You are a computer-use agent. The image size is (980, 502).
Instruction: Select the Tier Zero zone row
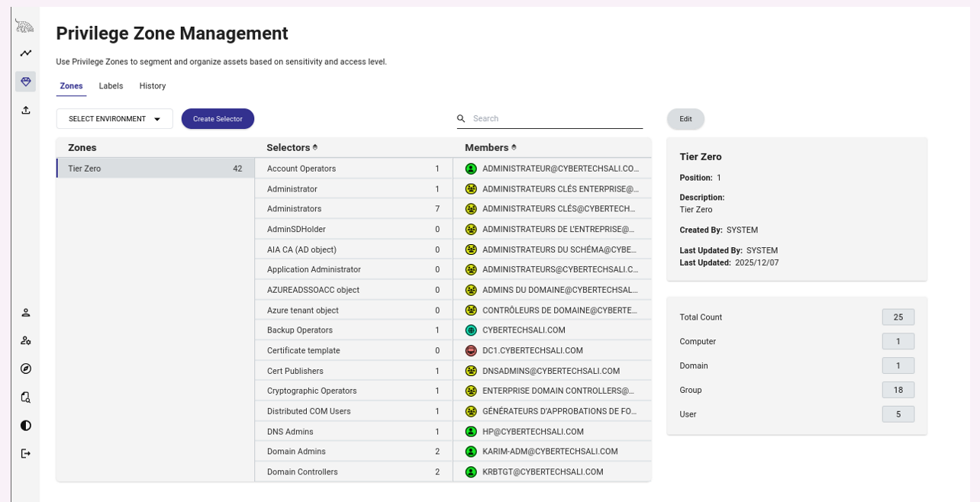pos(155,169)
